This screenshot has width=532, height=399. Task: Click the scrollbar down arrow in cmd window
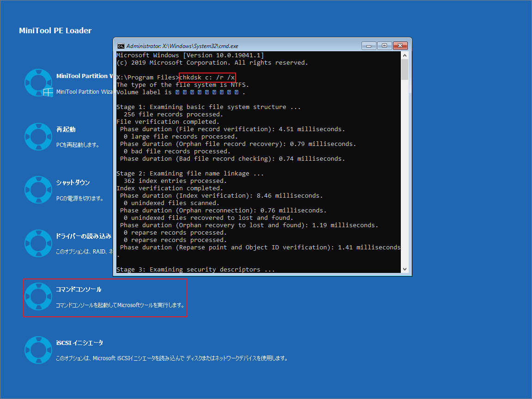405,269
